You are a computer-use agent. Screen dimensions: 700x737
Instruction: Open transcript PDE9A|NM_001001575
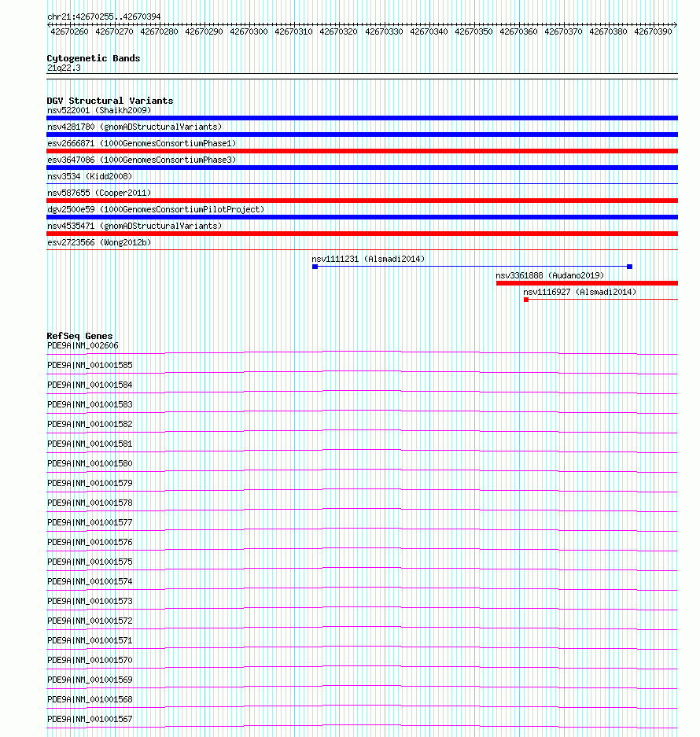pyautogui.click(x=90, y=562)
